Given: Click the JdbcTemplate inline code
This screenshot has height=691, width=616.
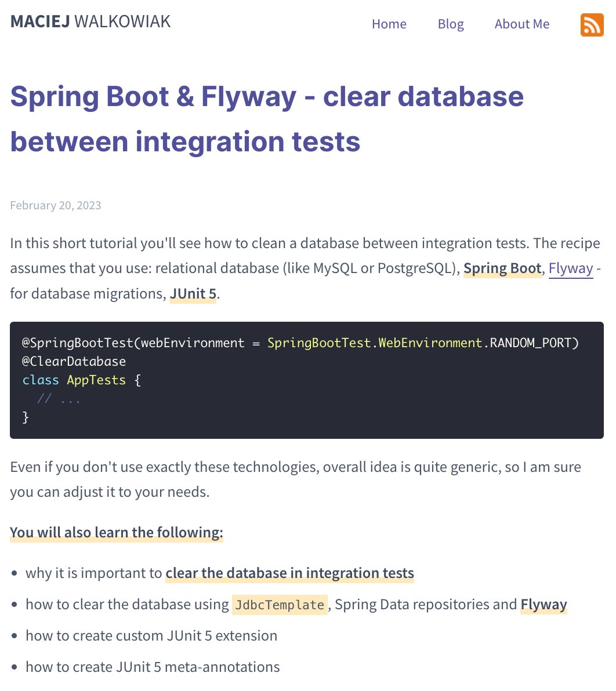Looking at the screenshot, I should tap(280, 605).
